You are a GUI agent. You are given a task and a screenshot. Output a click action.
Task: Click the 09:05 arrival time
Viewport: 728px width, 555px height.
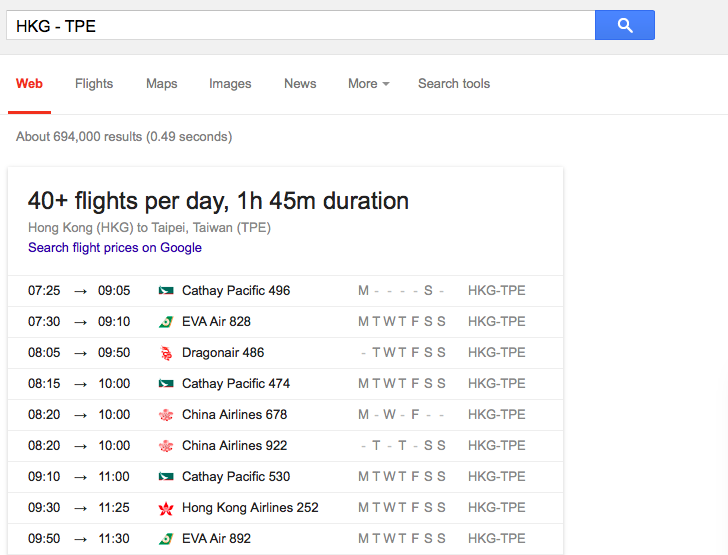[114, 291]
